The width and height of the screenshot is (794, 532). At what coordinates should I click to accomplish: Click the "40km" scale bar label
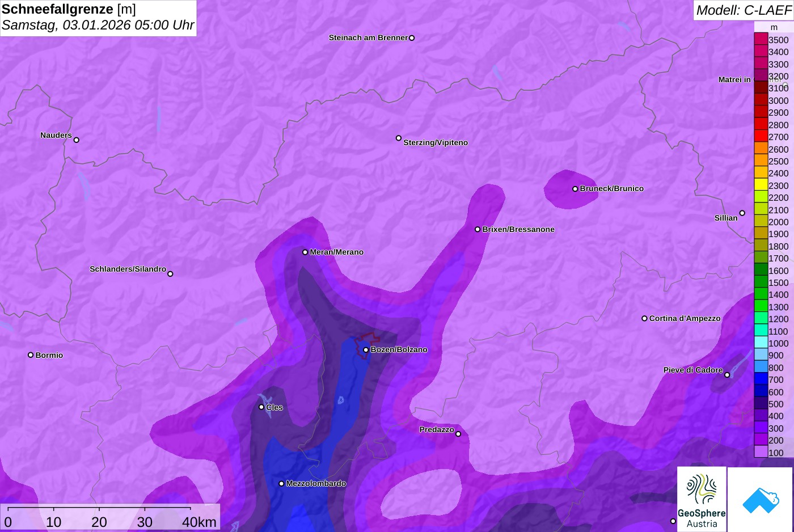click(199, 522)
